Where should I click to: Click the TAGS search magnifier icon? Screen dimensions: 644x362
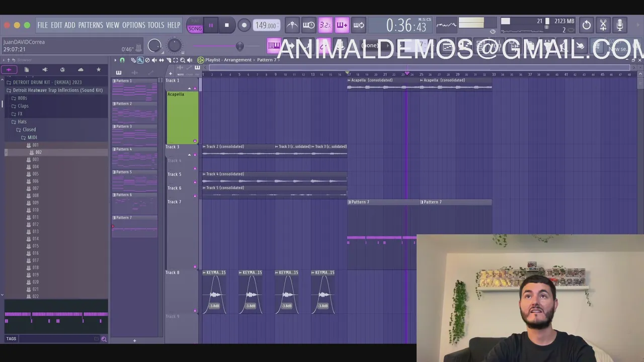pyautogui.click(x=104, y=339)
